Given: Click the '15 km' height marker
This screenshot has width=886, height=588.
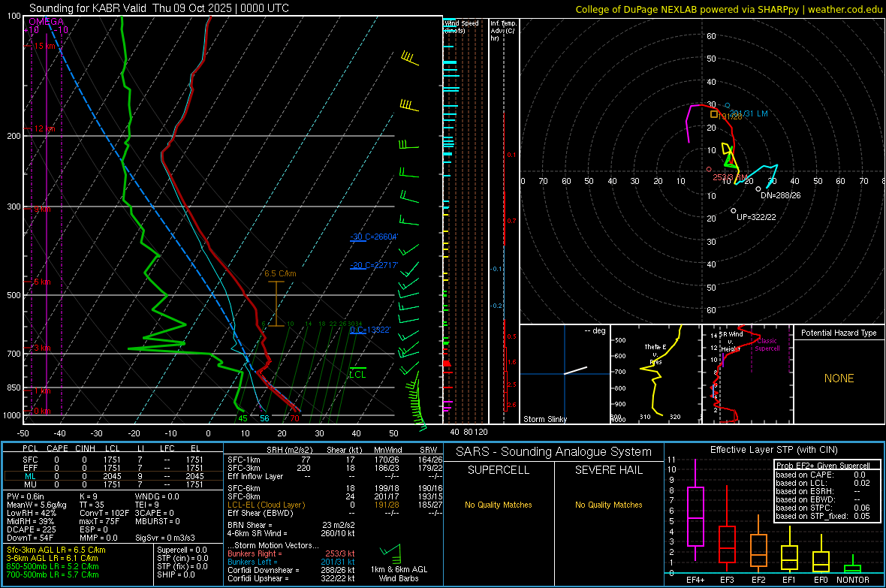Looking at the screenshot, I should click(x=44, y=46).
